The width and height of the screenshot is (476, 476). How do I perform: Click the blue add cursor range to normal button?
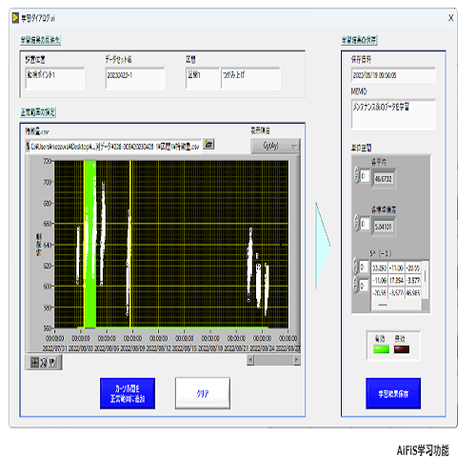pos(128,393)
